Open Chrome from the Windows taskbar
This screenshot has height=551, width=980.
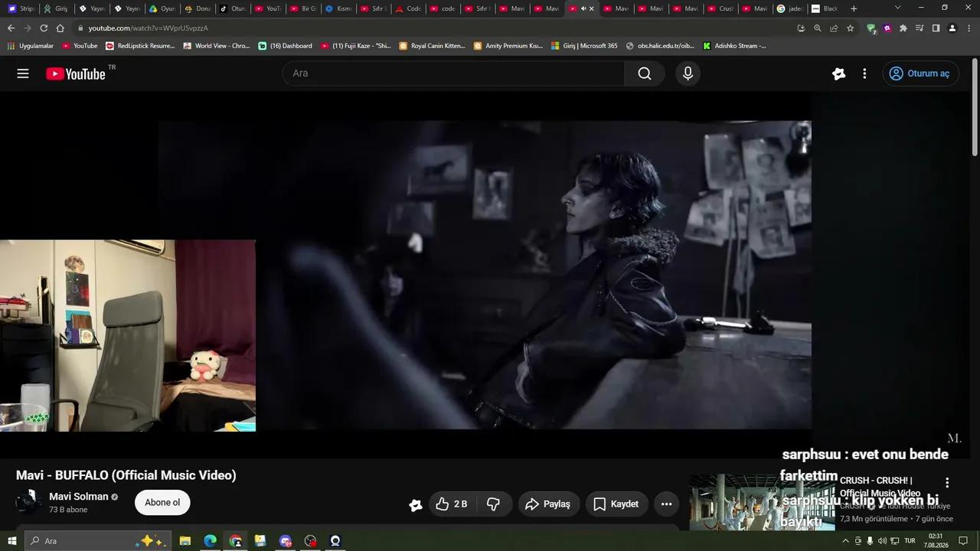pyautogui.click(x=236, y=541)
